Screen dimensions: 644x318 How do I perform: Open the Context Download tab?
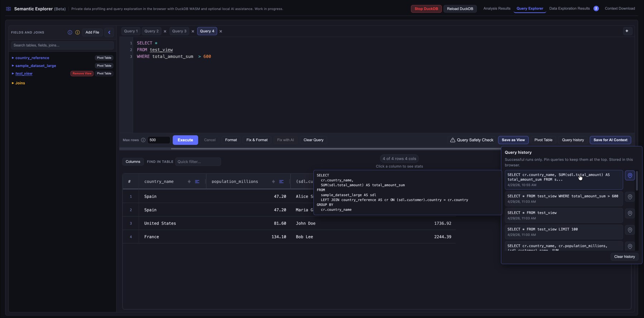(x=620, y=9)
